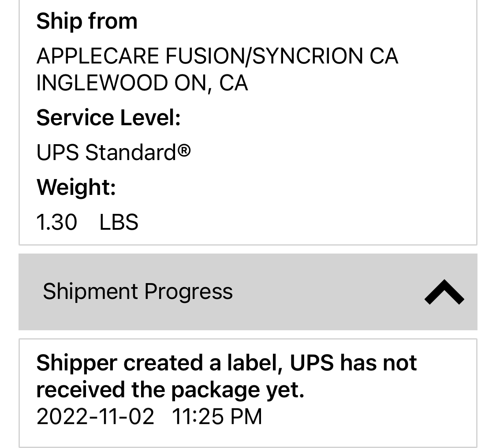The image size is (496, 448).
Task: Tap the word Progress in section header
Action: click(188, 291)
